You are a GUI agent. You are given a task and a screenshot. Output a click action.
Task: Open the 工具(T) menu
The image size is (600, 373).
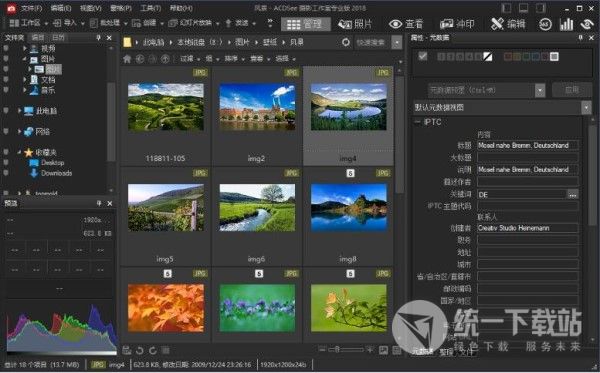click(150, 8)
